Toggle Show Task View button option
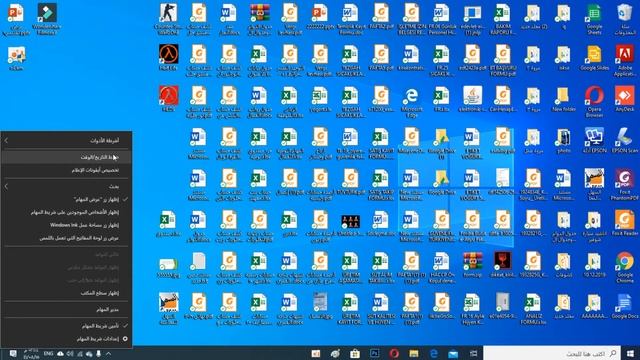The width and height of the screenshot is (640, 360). click(66, 199)
